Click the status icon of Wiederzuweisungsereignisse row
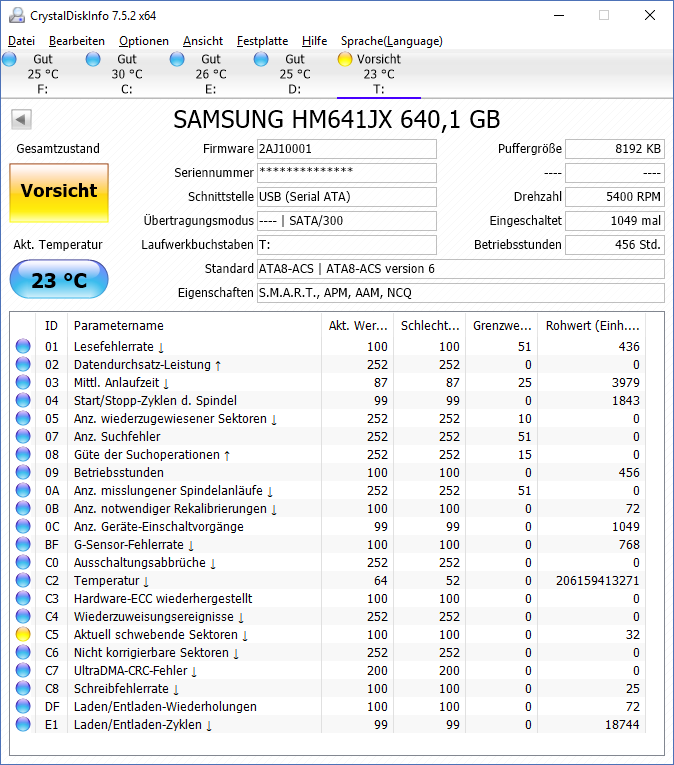The width and height of the screenshot is (674, 765). coord(23,617)
